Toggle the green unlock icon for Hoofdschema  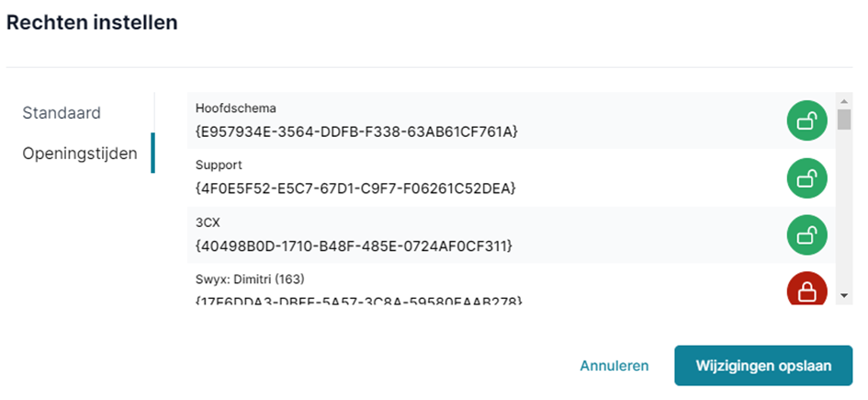pos(807,120)
